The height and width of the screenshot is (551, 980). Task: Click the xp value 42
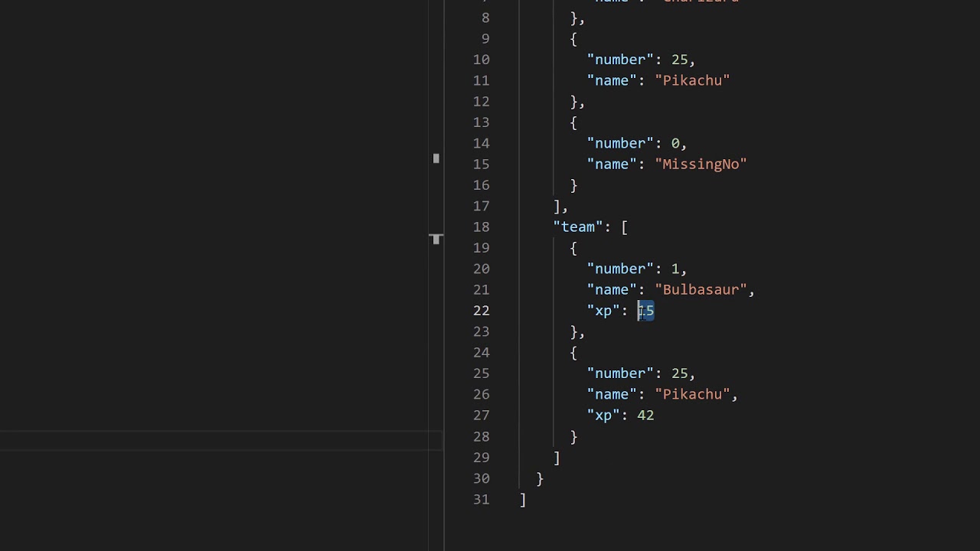pos(645,415)
